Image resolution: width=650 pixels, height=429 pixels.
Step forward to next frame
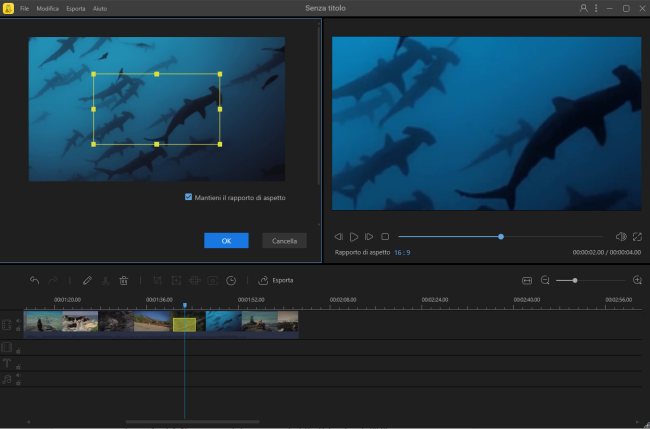pos(369,237)
